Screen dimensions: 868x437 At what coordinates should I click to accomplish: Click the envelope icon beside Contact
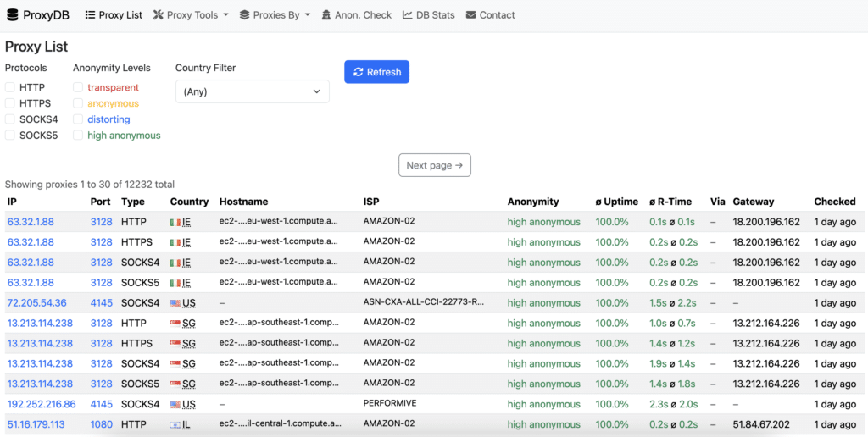(x=471, y=15)
